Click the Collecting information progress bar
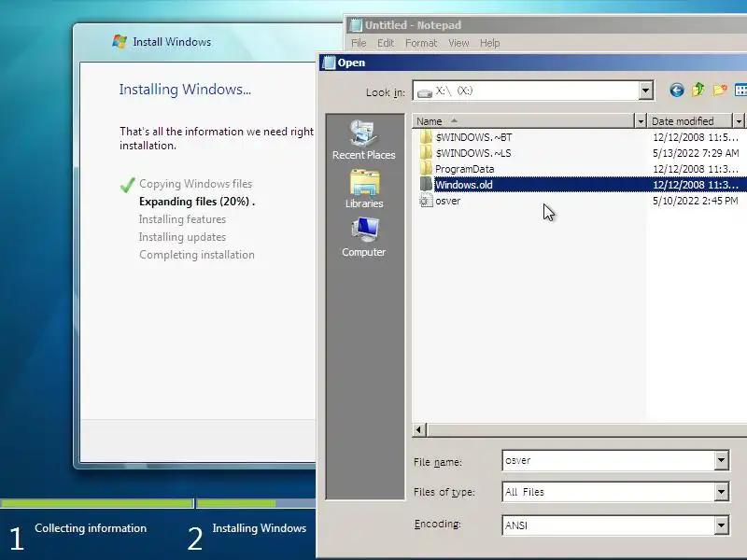This screenshot has width=747, height=560. tap(97, 503)
